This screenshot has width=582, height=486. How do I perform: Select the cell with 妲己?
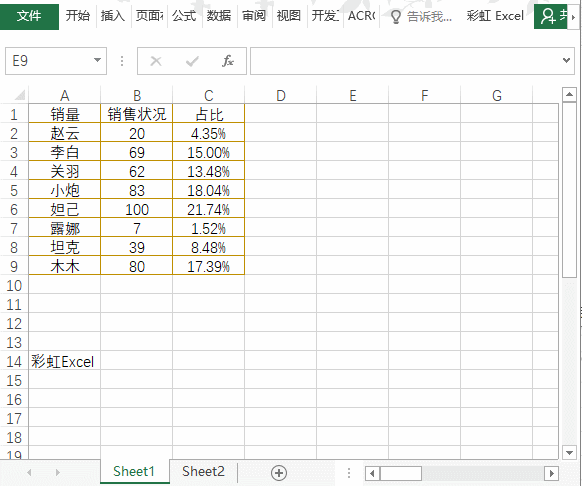tap(65, 209)
